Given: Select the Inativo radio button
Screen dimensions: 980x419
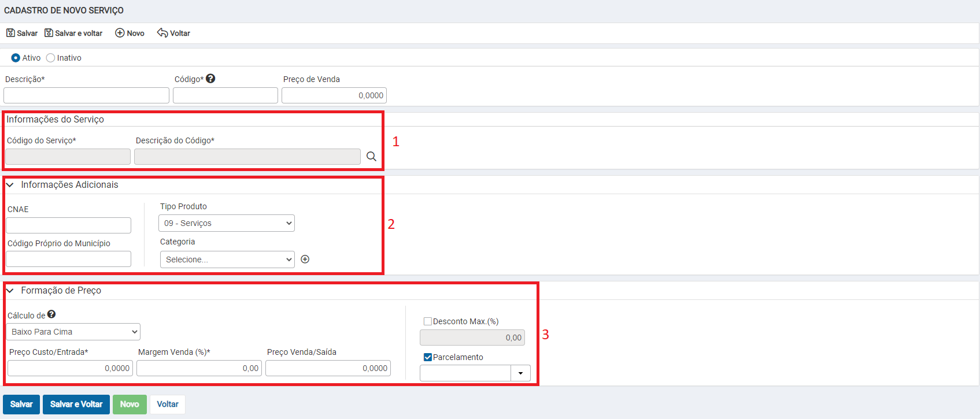Looking at the screenshot, I should click(50, 58).
